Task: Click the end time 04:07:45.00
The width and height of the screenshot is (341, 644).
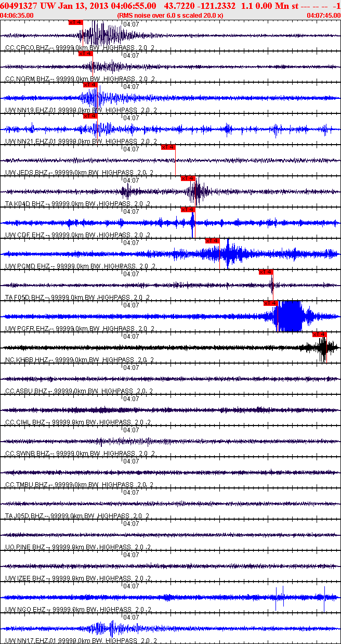Action: coord(323,15)
